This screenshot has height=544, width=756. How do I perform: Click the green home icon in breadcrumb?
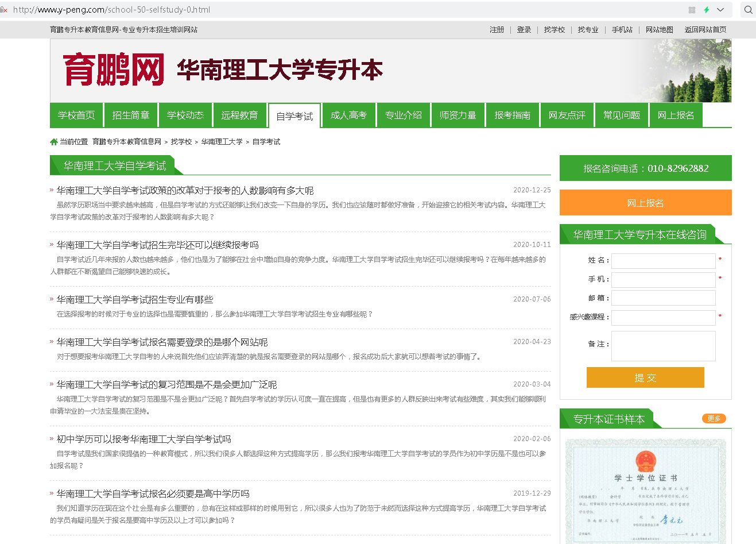pyautogui.click(x=54, y=142)
